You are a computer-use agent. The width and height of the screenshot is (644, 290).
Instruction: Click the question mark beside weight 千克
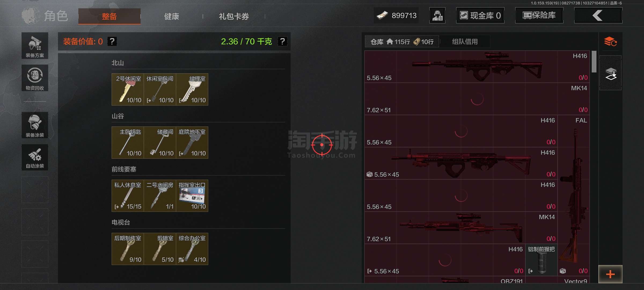tap(282, 41)
